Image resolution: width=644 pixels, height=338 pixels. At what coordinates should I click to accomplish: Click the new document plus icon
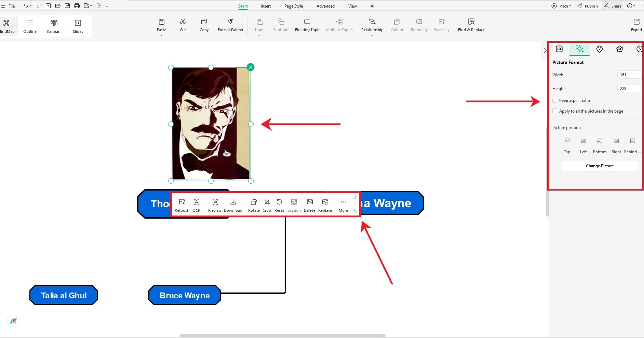[x=48, y=6]
